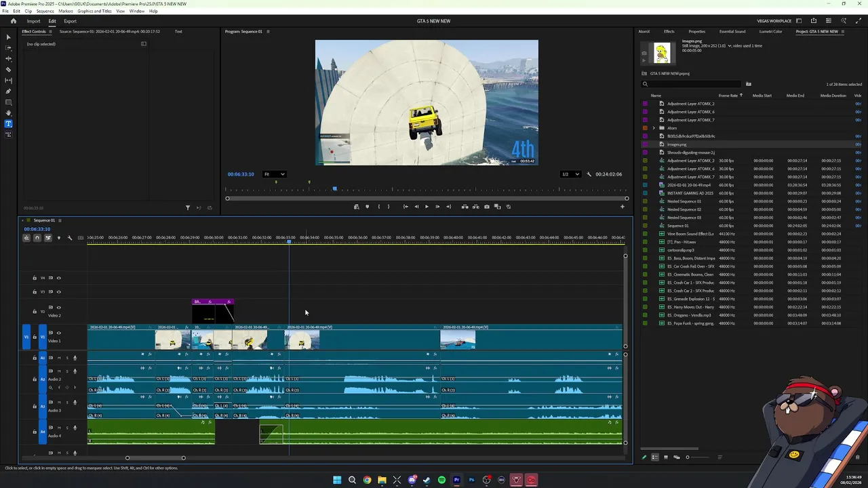Screen dimensions: 868x488
Task: Toggle visibility eye for track V4
Action: 58,278
